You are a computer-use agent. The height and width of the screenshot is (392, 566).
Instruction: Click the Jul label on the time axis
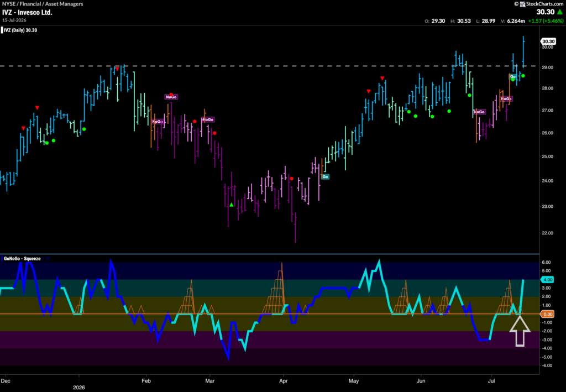(x=491, y=381)
